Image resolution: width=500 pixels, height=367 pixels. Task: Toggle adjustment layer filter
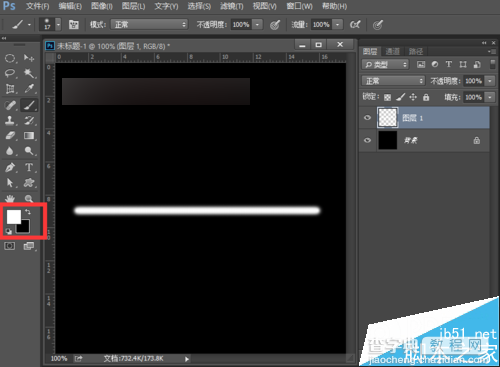tap(435, 64)
